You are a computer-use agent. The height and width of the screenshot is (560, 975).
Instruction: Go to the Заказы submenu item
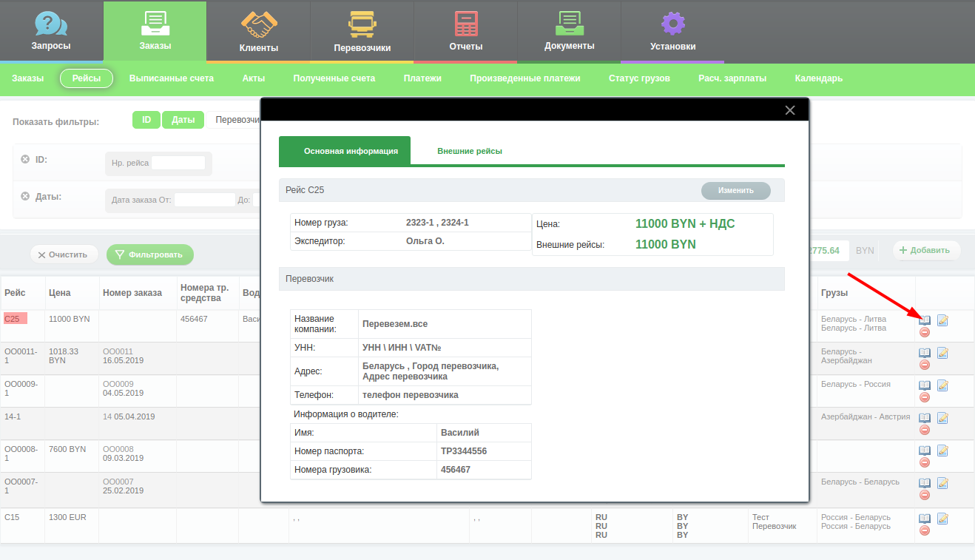click(x=27, y=78)
